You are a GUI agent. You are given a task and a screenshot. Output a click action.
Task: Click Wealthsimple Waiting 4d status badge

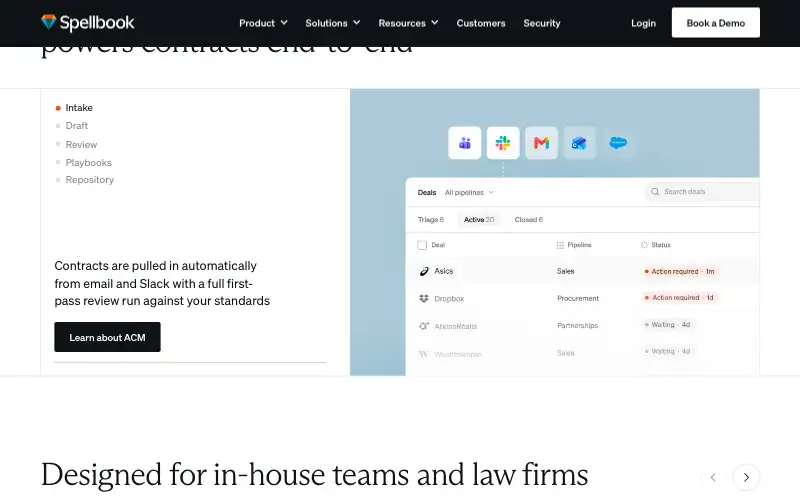(x=667, y=351)
